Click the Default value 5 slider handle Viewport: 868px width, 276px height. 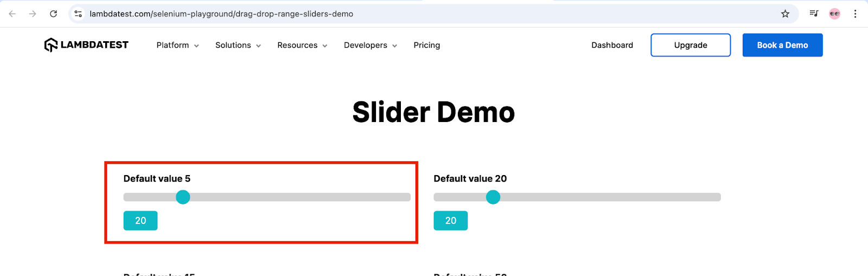[x=183, y=197]
